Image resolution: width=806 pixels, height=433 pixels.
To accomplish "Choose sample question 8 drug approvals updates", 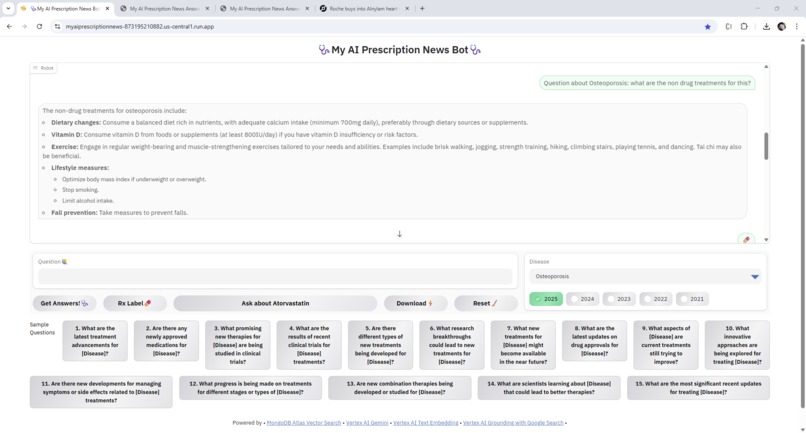I will (594, 340).
